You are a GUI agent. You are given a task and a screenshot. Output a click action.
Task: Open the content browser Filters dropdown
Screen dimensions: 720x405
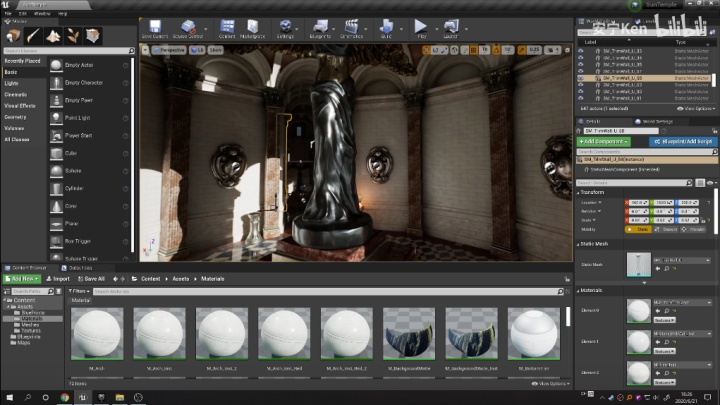79,291
